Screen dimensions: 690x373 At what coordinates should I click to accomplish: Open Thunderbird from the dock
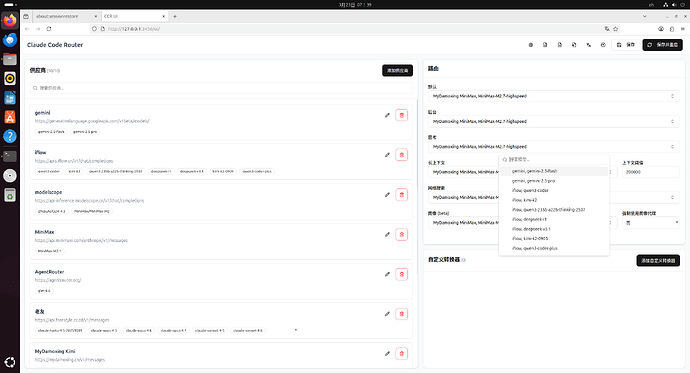[10, 40]
